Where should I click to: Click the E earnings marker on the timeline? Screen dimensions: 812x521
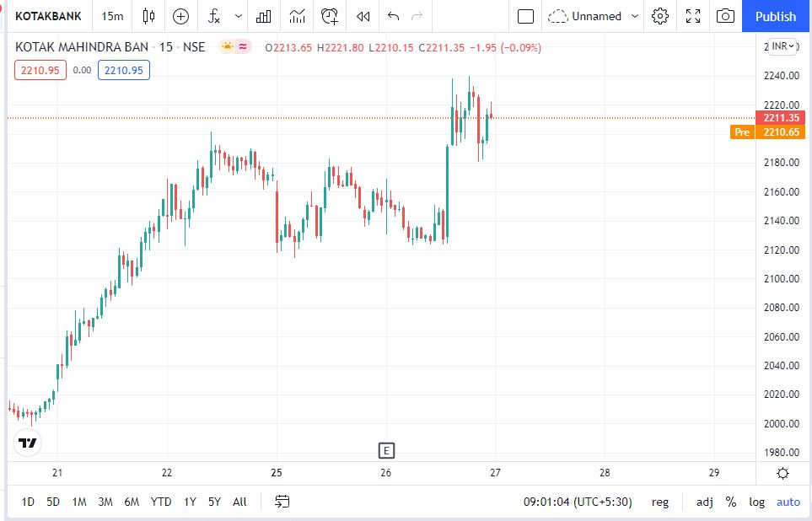click(x=387, y=449)
